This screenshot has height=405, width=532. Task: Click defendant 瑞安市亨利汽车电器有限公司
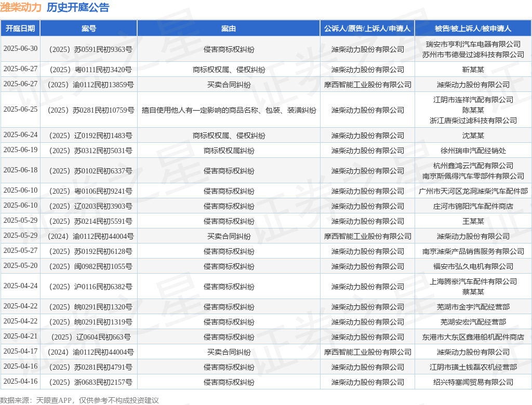coord(473,44)
